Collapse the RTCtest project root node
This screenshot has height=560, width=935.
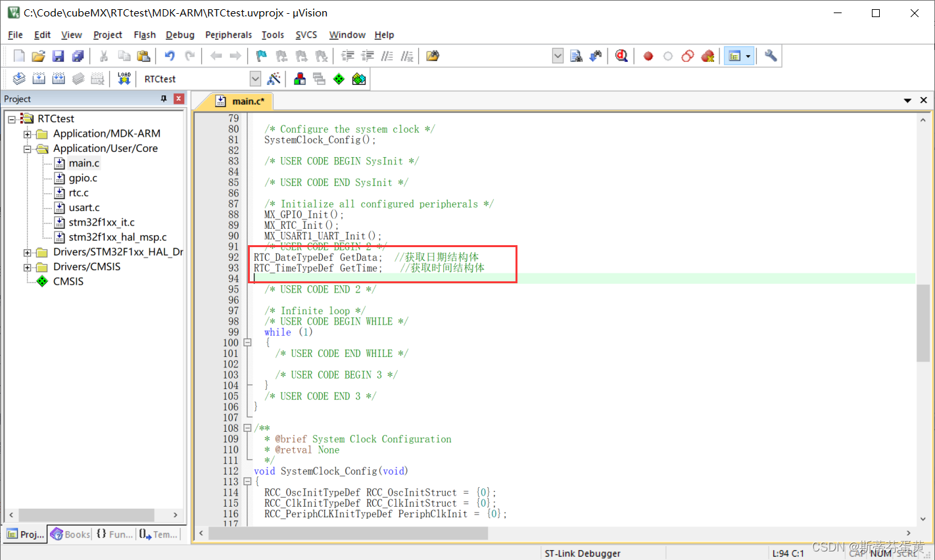(12, 119)
